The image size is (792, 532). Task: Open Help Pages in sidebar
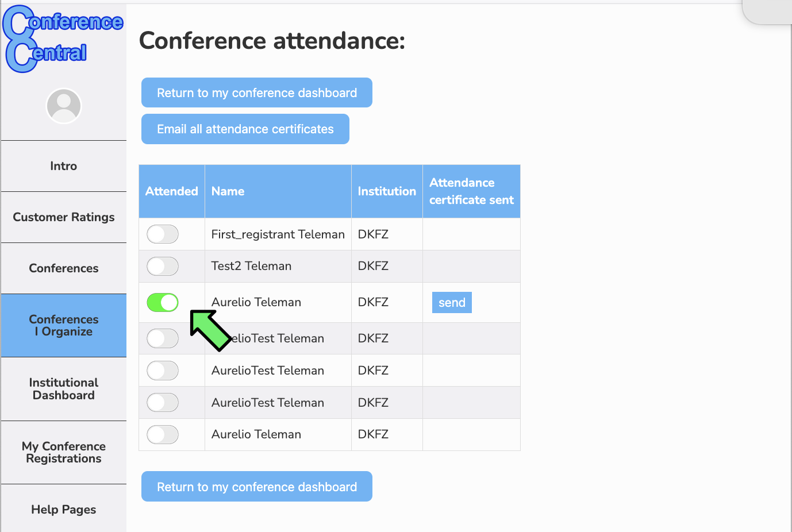pyautogui.click(x=64, y=510)
